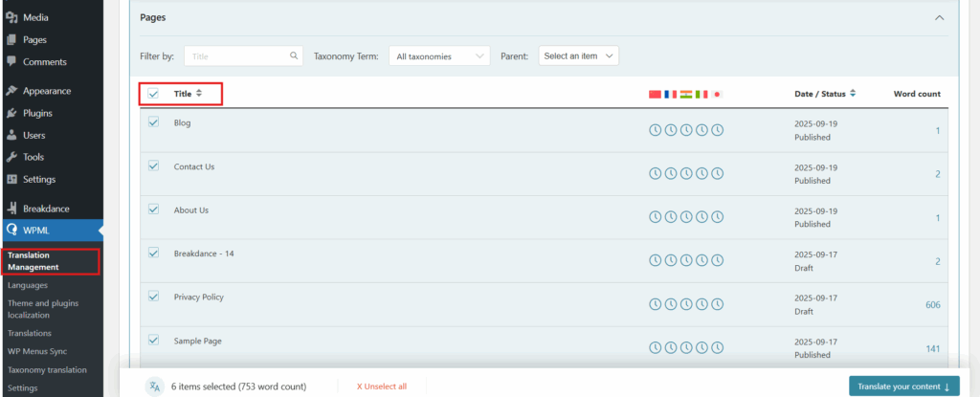The height and width of the screenshot is (397, 980).
Task: Click the Japanese flag column icon
Action: [718, 94]
